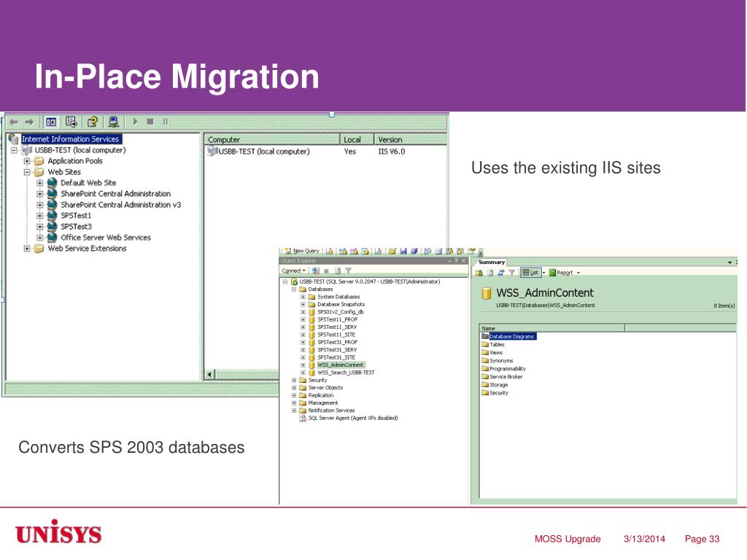
Task: Select the WSS_AdminContent database node
Action: [340, 365]
